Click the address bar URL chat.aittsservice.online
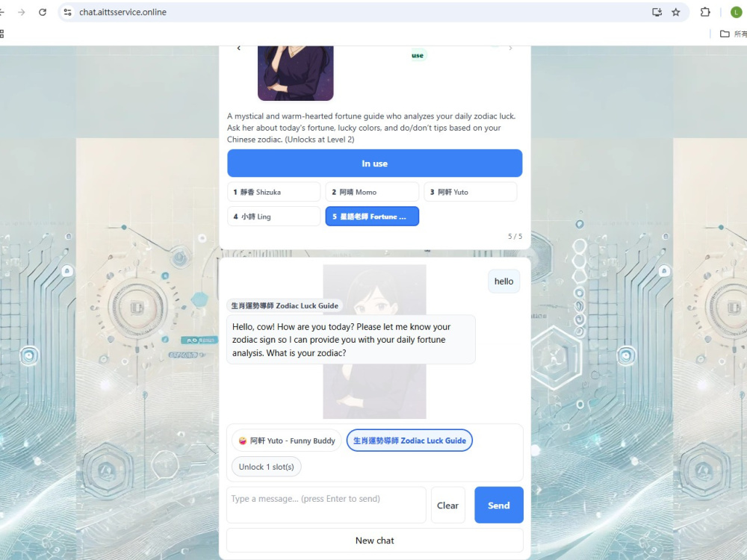 [x=123, y=13]
